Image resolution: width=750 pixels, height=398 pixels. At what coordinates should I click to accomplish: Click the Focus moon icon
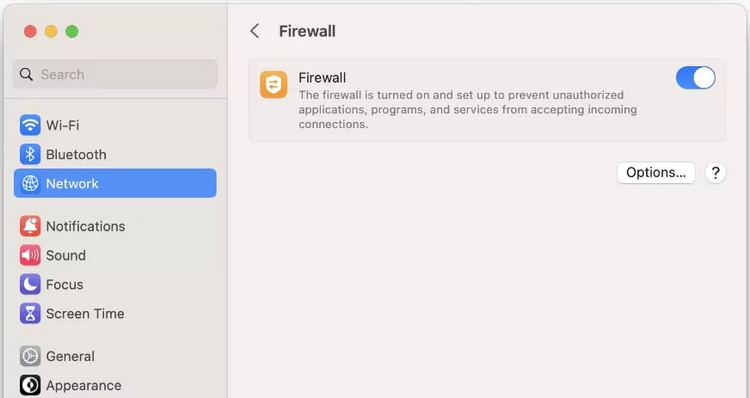tap(30, 285)
